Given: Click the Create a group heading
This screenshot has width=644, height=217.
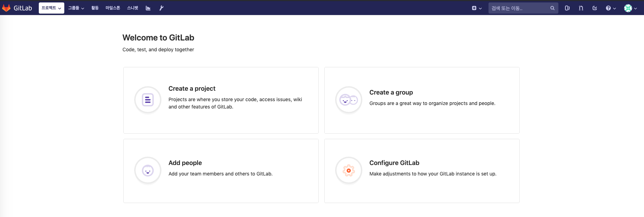Looking at the screenshot, I should coord(391,92).
